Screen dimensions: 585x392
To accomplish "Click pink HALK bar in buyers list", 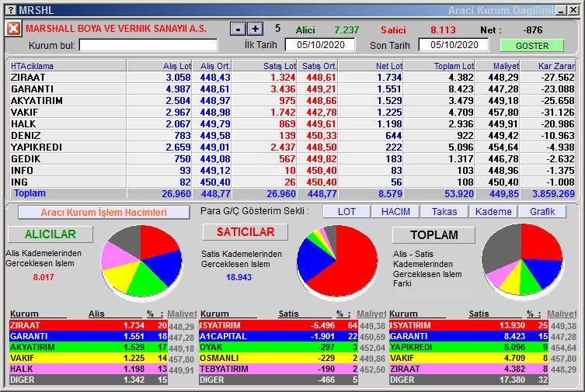I will pos(89,369).
